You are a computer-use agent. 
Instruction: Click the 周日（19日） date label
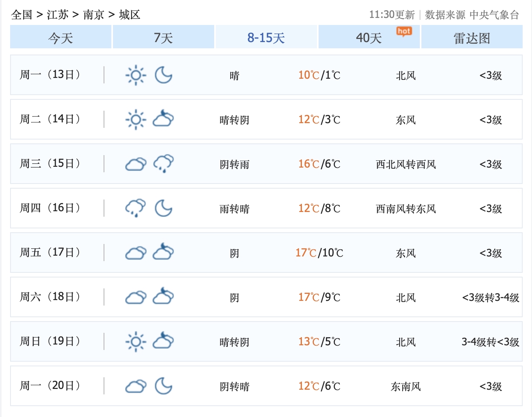[x=50, y=341]
